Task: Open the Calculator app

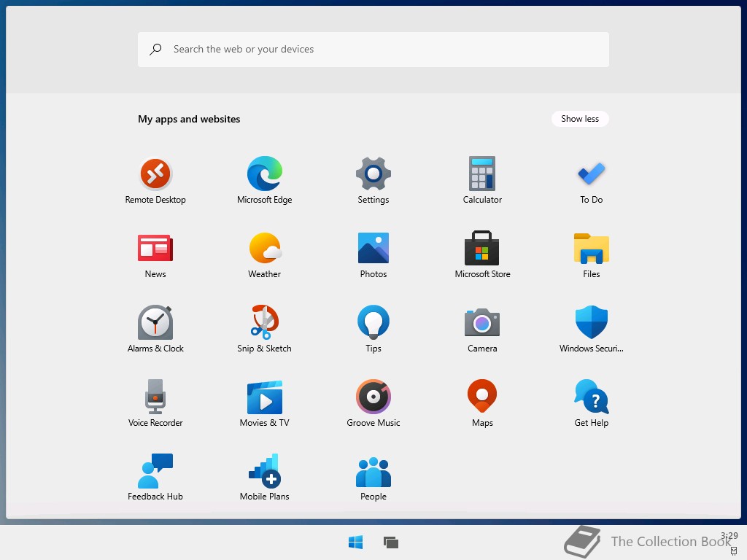Action: click(482, 181)
